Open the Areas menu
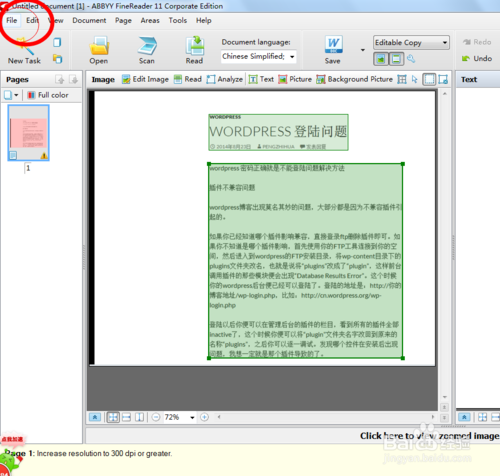The image size is (500, 476). pyautogui.click(x=150, y=20)
